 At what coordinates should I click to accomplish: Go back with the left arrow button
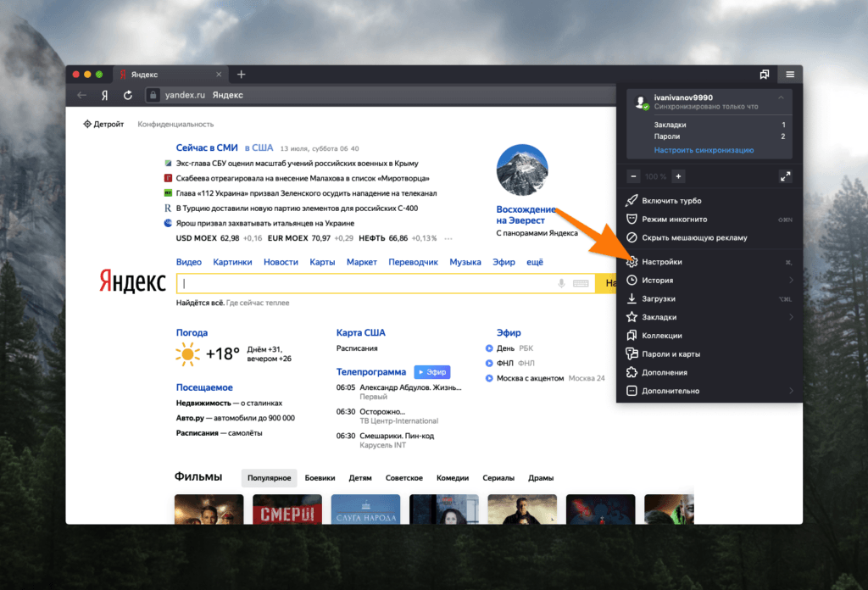82,95
